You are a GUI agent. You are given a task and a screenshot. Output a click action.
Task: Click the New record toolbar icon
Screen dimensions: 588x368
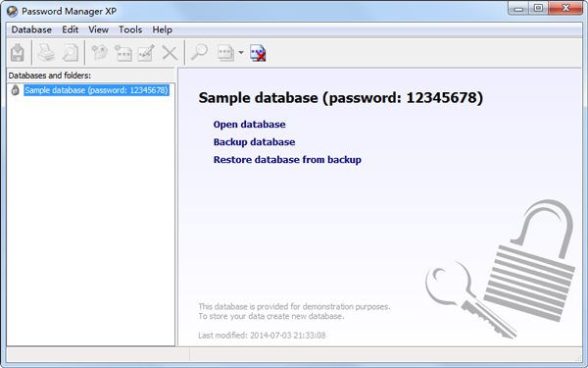[123, 53]
